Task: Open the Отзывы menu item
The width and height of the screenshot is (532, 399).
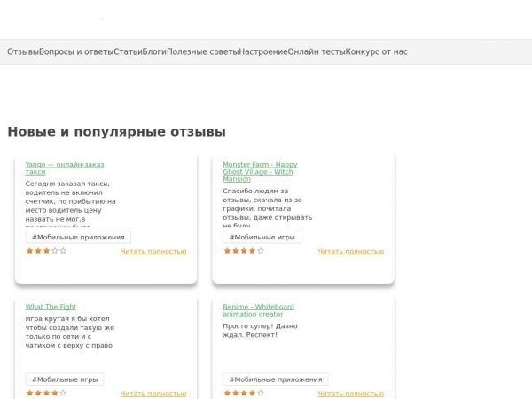Action: coord(23,52)
